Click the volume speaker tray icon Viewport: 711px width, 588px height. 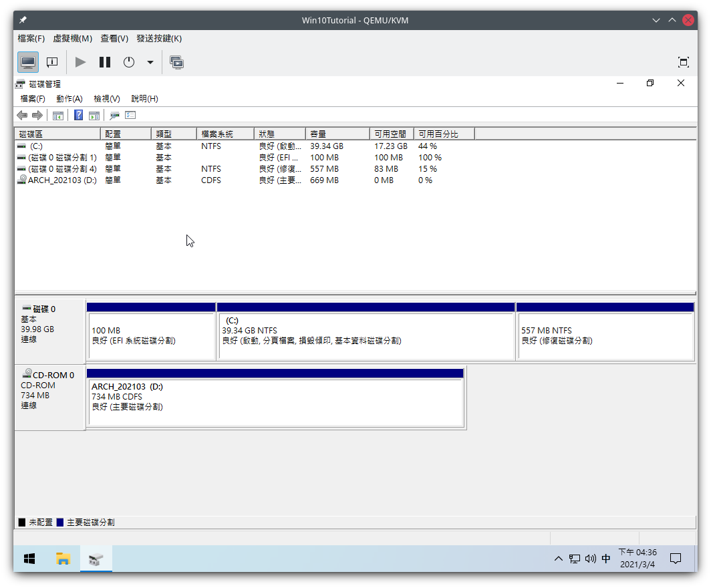pos(591,559)
